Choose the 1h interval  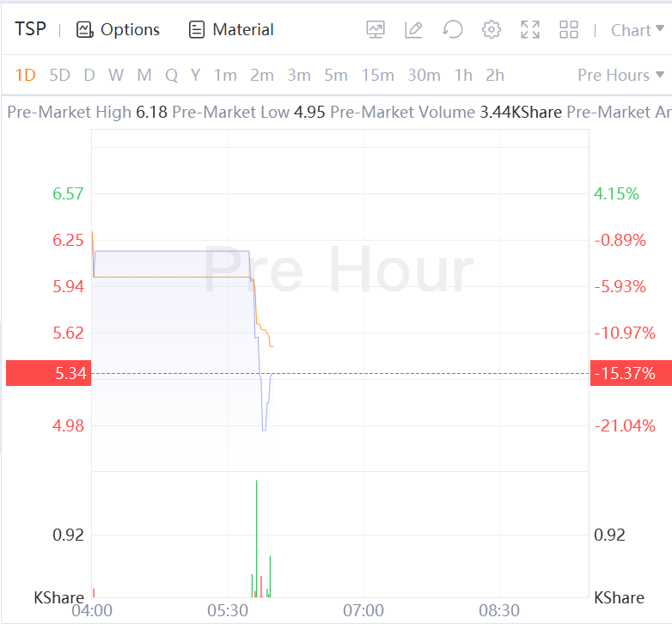[463, 75]
